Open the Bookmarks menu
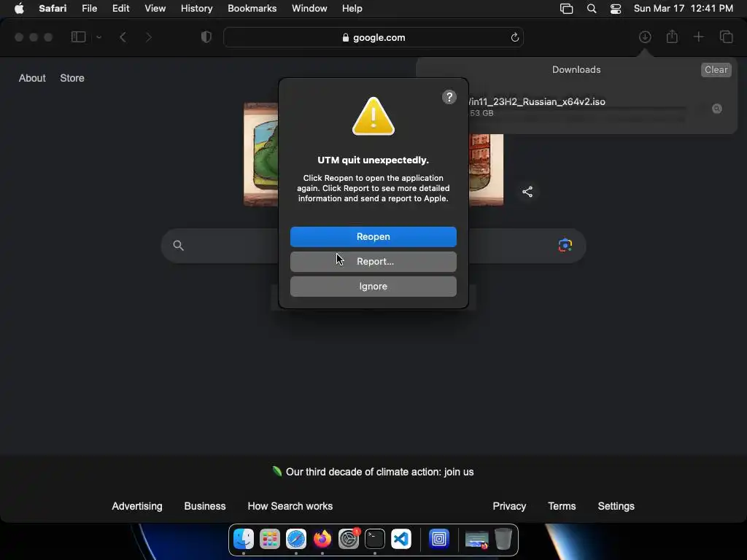Viewport: 747px width, 560px height. [252, 9]
